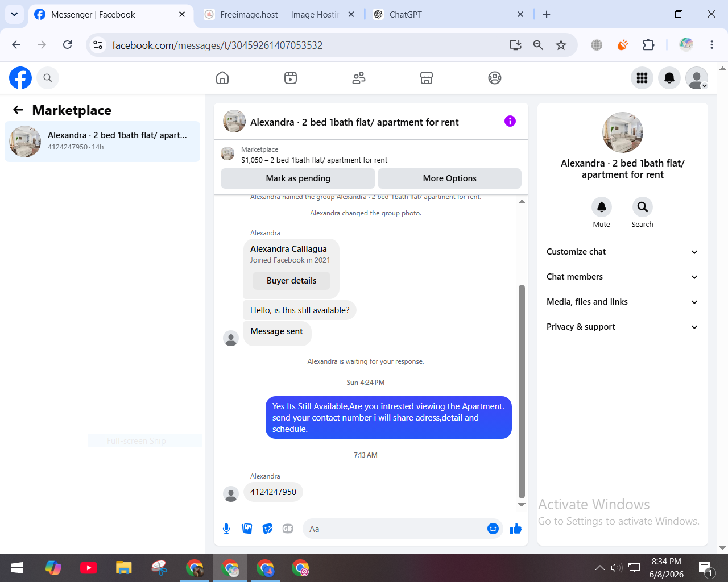Screen dimensions: 728x582
Task: Send a thumbs-up like
Action: (x=516, y=529)
